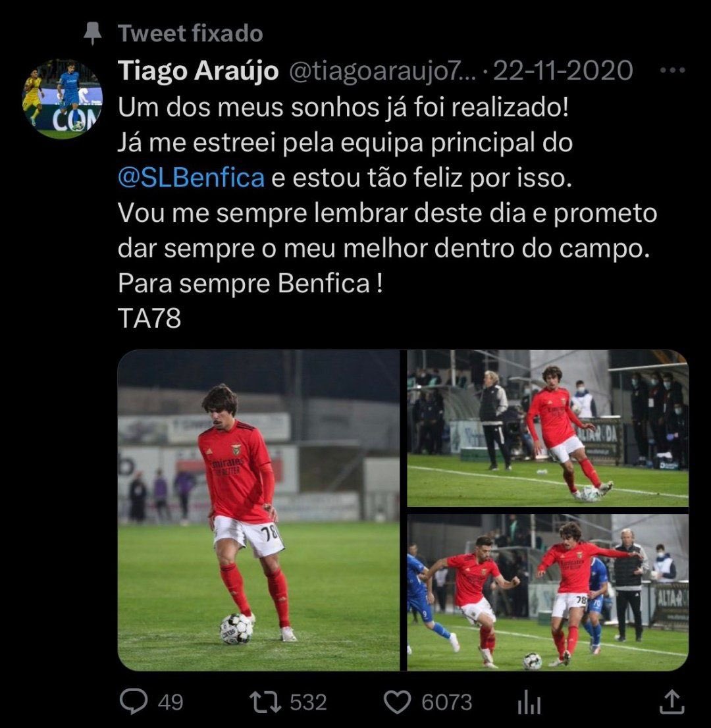Open the reply comment icon
This screenshot has width=711, height=728.
pyautogui.click(x=134, y=701)
